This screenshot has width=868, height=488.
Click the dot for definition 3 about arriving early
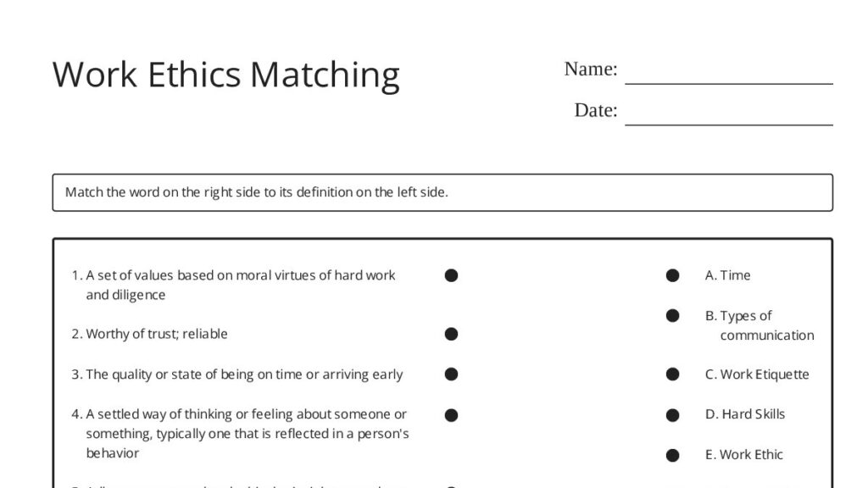click(451, 374)
